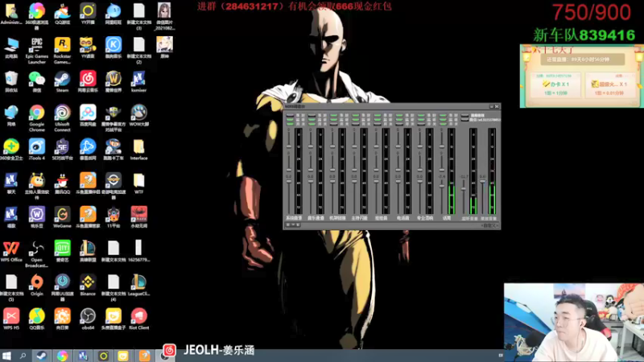Open WeGame desktop shortcut
The image size is (644, 362).
tap(62, 217)
